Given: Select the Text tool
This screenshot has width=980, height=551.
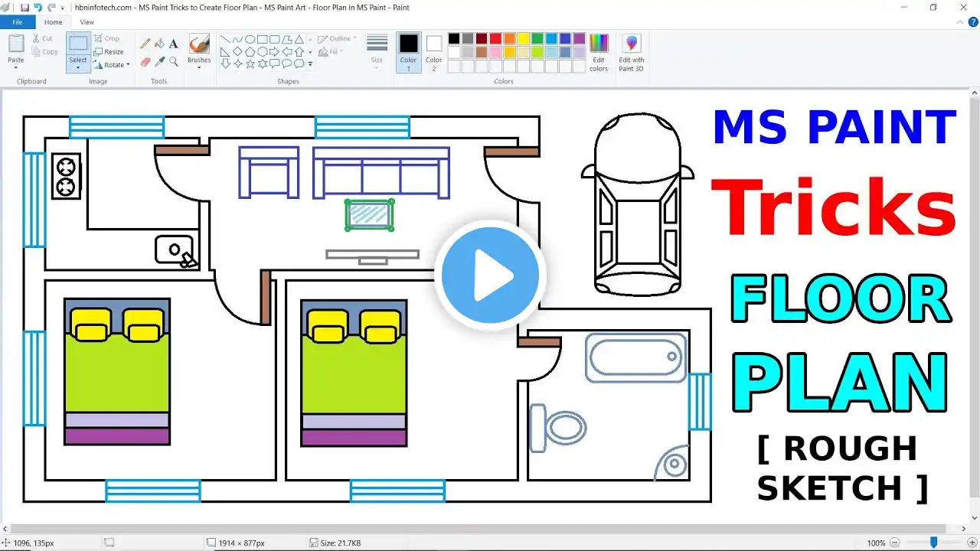Looking at the screenshot, I should 174,44.
